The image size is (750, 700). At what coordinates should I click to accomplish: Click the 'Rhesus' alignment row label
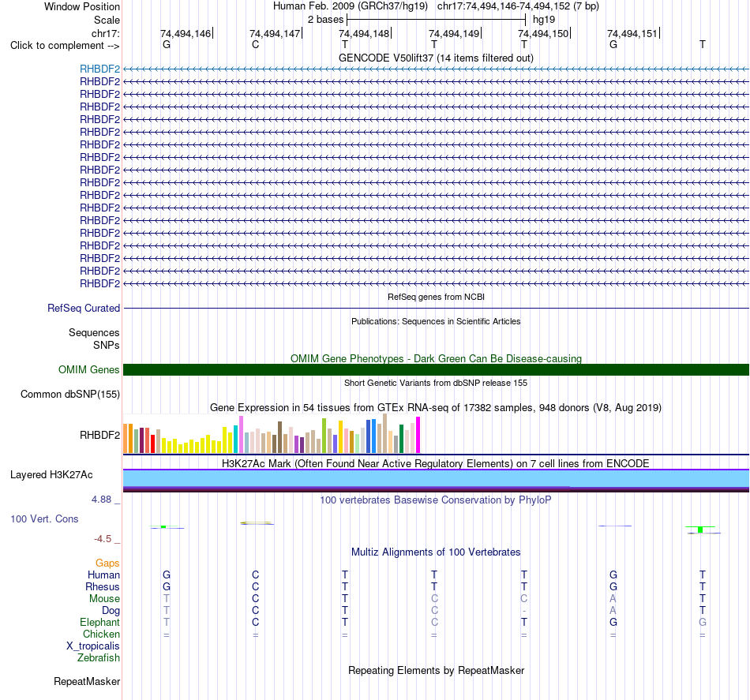point(103,586)
